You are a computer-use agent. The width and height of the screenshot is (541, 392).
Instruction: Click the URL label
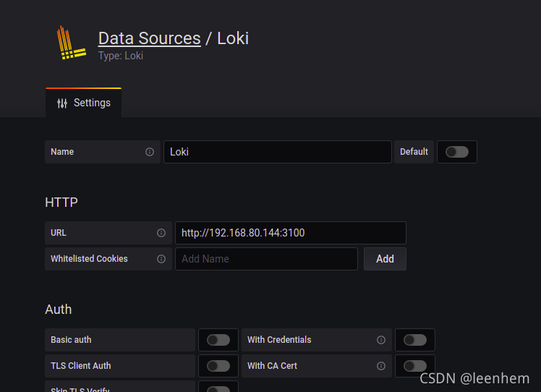coord(59,233)
